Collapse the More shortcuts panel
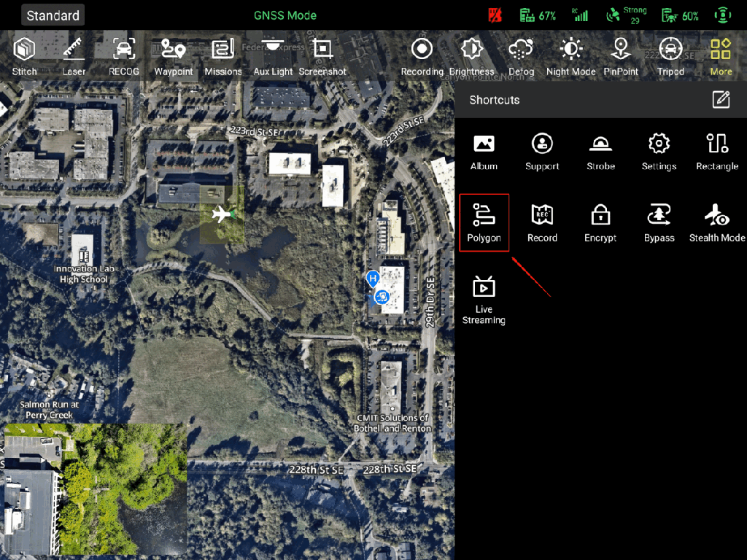Viewport: 747px width, 560px height. pyautogui.click(x=721, y=57)
